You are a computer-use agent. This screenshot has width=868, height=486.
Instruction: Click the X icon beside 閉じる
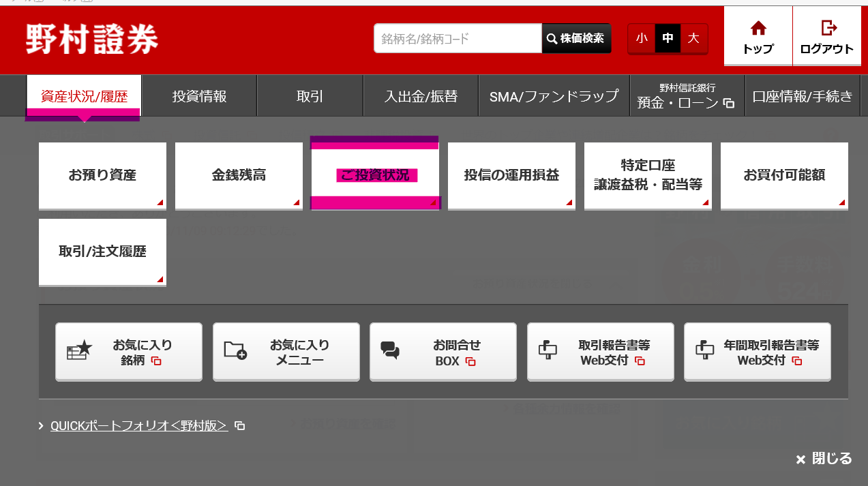[x=800, y=459]
